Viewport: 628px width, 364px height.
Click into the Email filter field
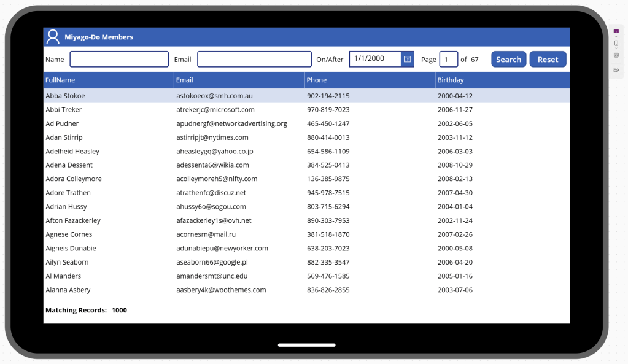tap(254, 60)
